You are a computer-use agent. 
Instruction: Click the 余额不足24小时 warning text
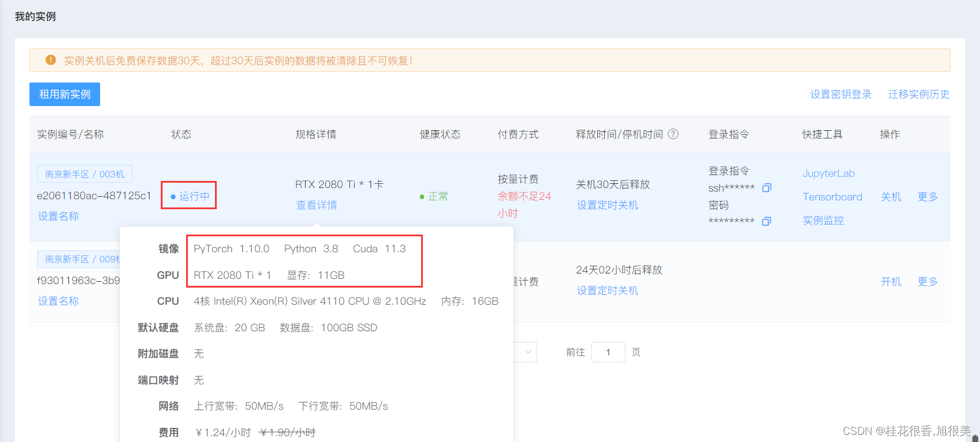click(x=524, y=204)
